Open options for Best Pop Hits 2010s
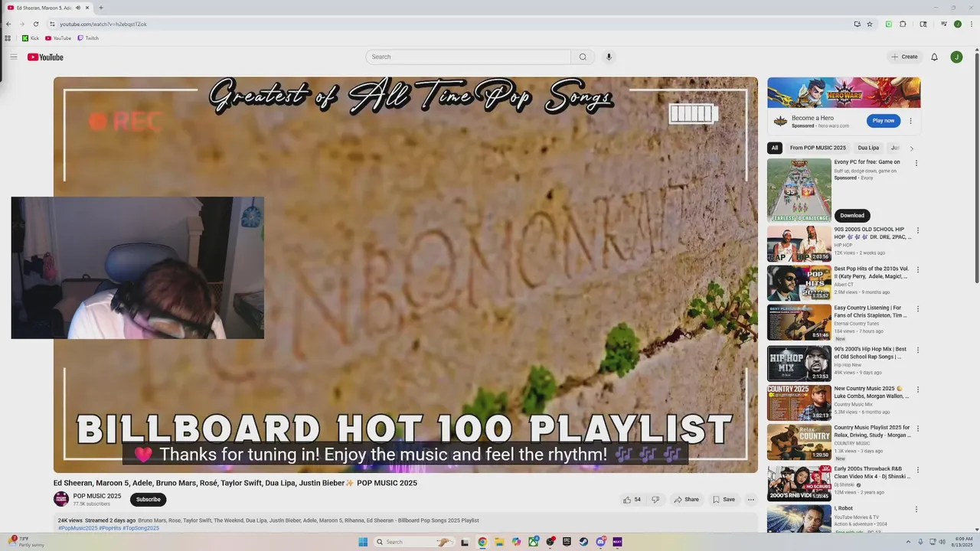Viewport: 980px width, 551px height. pyautogui.click(x=918, y=270)
